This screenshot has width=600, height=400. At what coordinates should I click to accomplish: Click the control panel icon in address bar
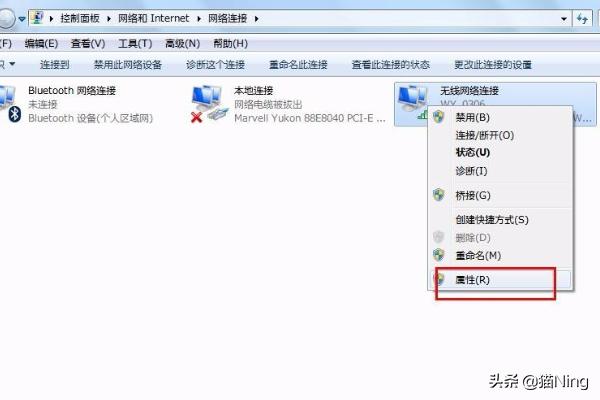coord(38,18)
